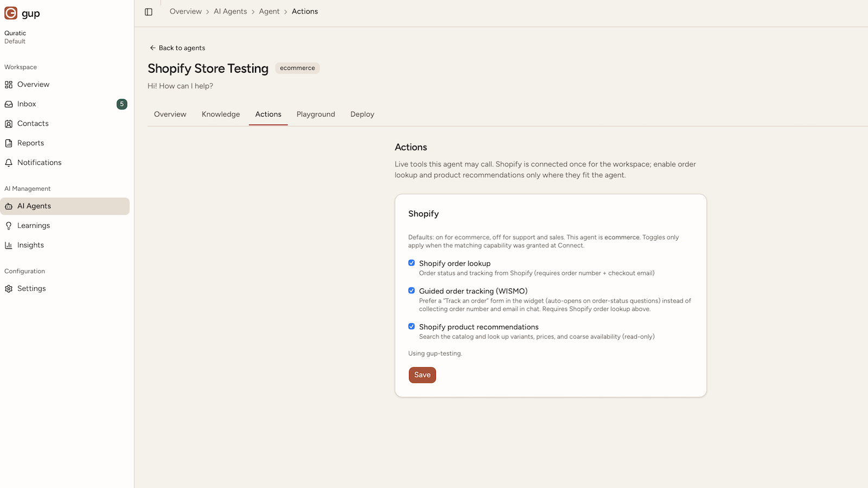868x488 pixels.
Task: Open the Inbox sidebar item
Action: point(65,104)
